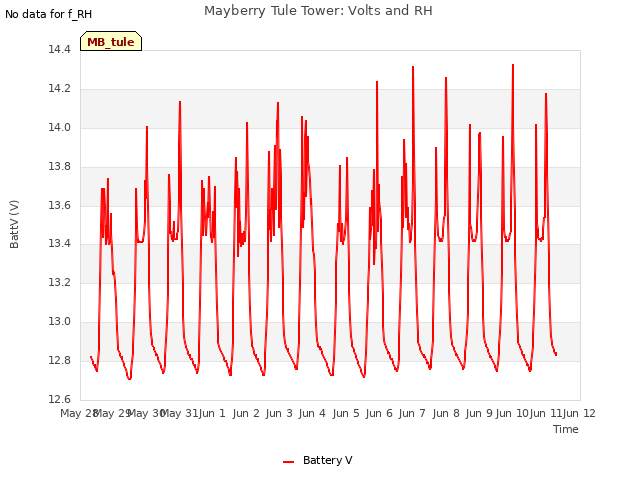Click the Time x-axis label
The image size is (640, 480).
coord(566,429)
